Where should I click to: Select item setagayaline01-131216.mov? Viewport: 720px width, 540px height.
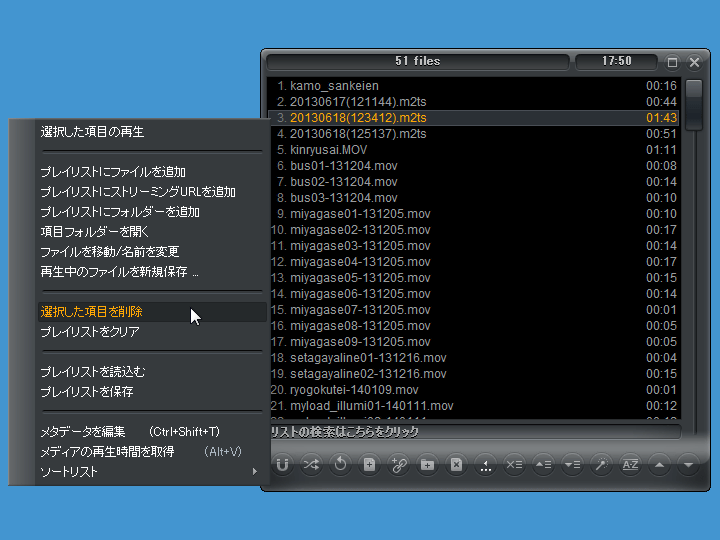pos(474,358)
